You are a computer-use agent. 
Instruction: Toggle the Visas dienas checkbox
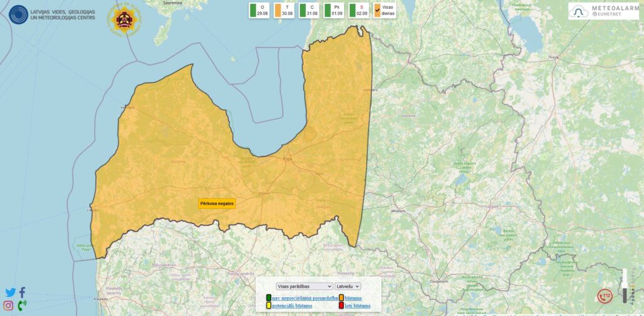pos(379,10)
